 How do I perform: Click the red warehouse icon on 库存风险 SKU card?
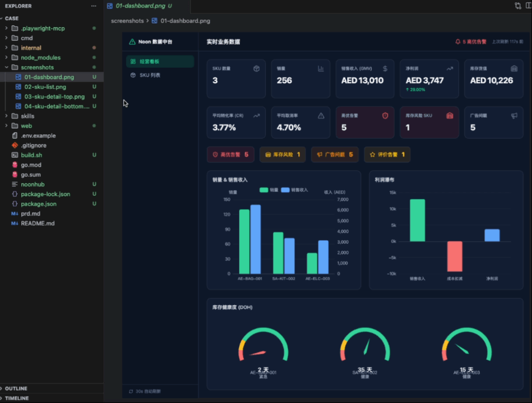coord(450,116)
